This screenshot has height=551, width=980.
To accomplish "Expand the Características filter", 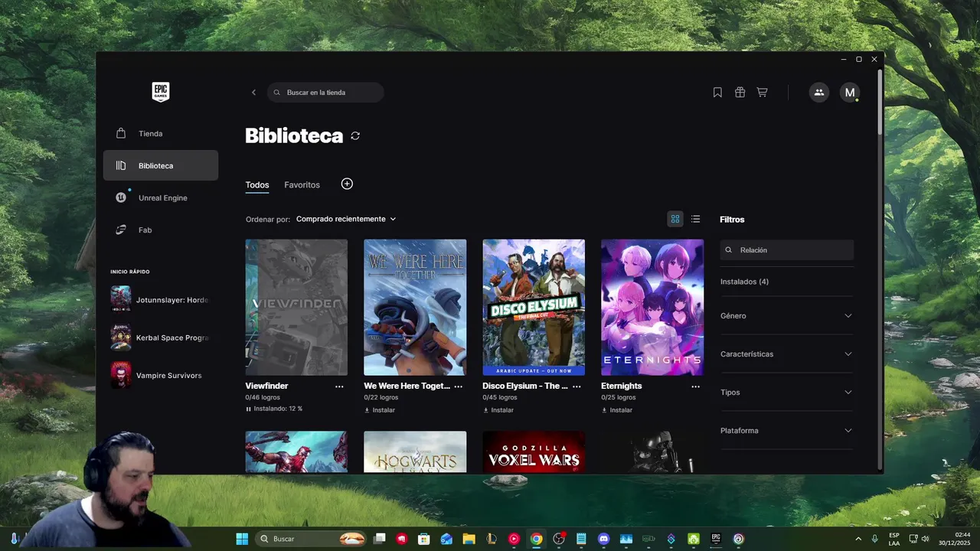I will [x=786, y=354].
